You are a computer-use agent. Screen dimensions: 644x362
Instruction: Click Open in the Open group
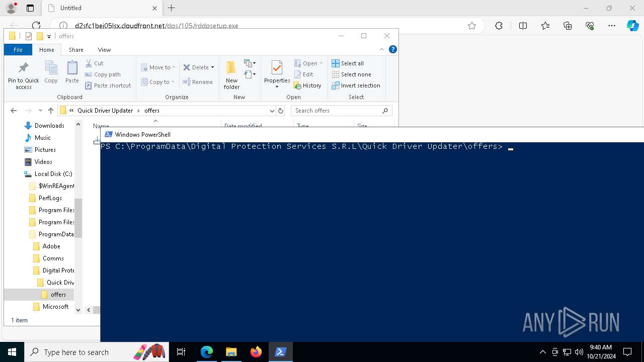pyautogui.click(x=308, y=63)
